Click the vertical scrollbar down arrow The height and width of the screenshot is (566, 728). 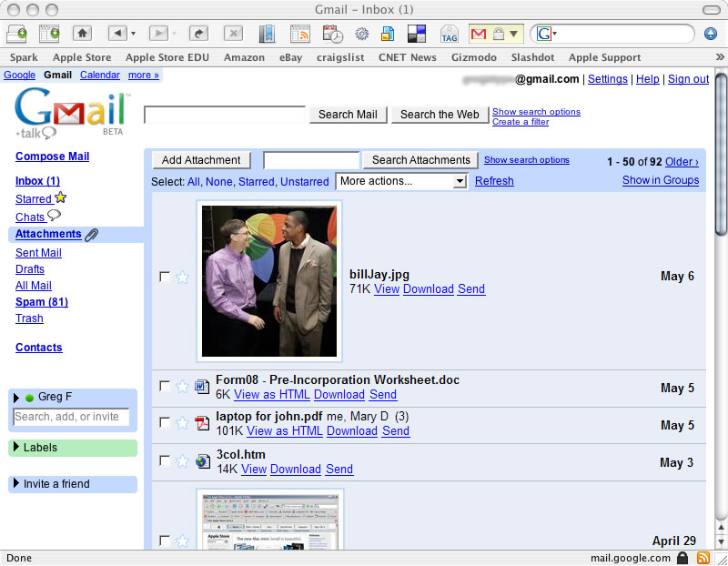pos(721,541)
